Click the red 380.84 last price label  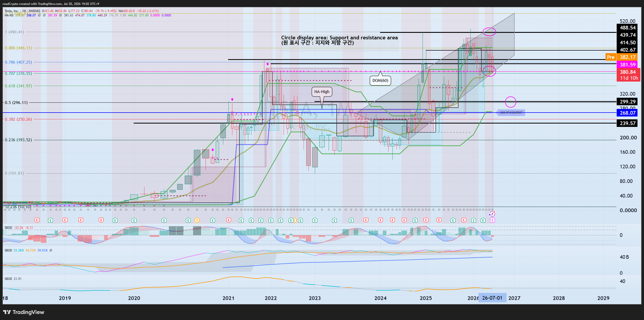click(628, 72)
